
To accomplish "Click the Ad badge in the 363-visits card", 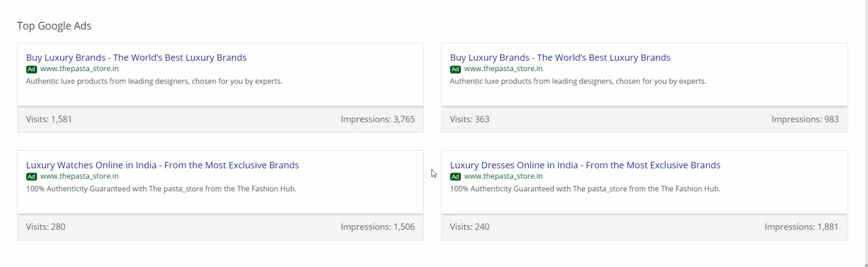I will [x=455, y=69].
